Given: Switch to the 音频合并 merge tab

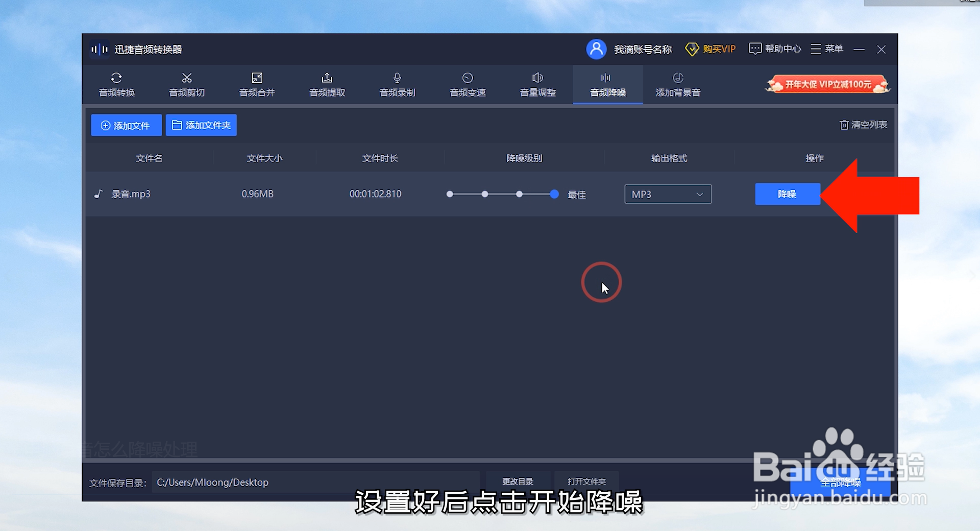Looking at the screenshot, I should tap(257, 85).
